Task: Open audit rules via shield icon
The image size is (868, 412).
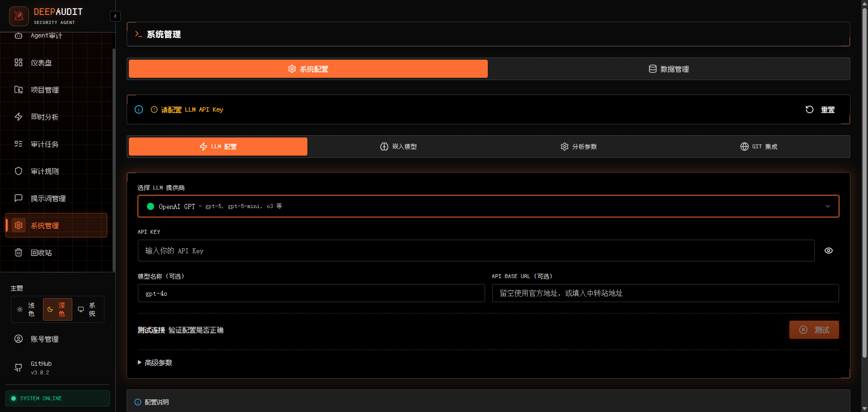Action: tap(19, 171)
